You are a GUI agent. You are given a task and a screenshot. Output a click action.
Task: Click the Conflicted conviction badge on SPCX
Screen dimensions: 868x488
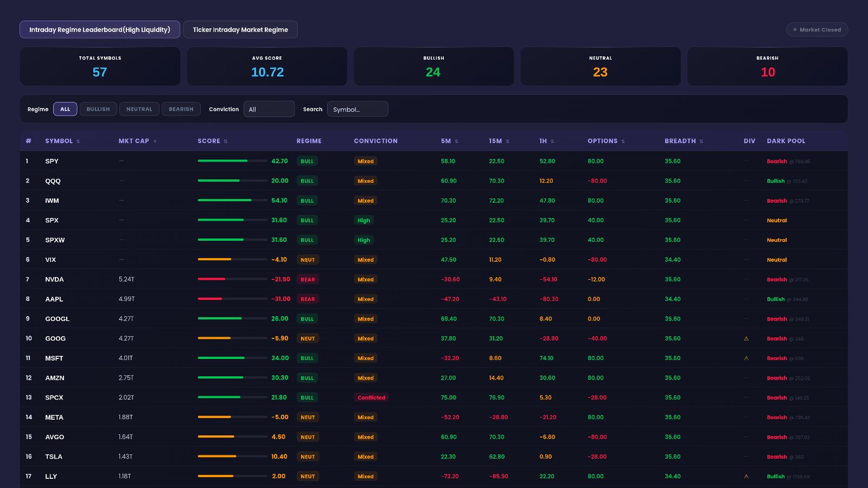pos(372,397)
